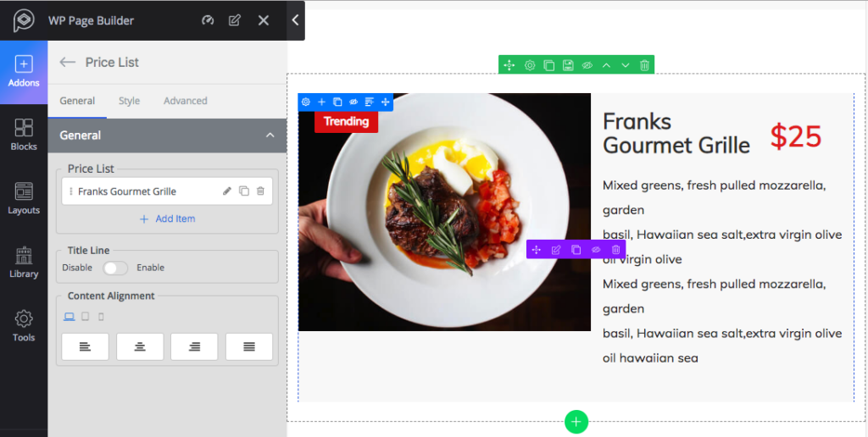Click the $25 price text
The width and height of the screenshot is (868, 437).
(x=795, y=136)
